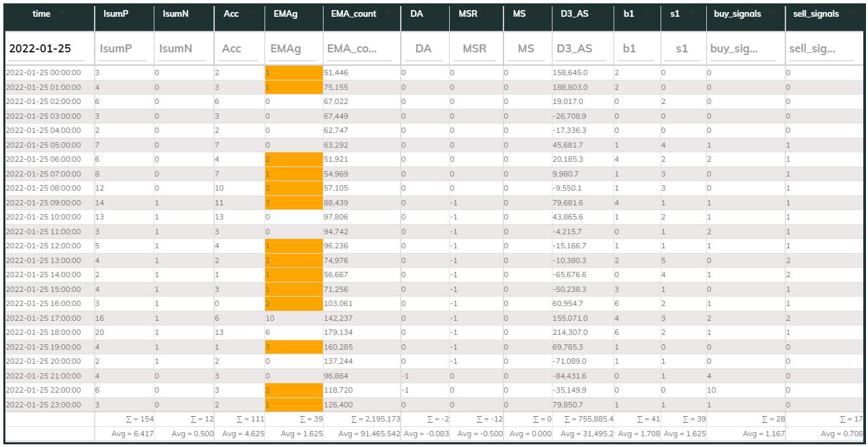Select the 2022-01-25 18:00:00 time cell
The height and width of the screenshot is (447, 868).
[x=48, y=333]
